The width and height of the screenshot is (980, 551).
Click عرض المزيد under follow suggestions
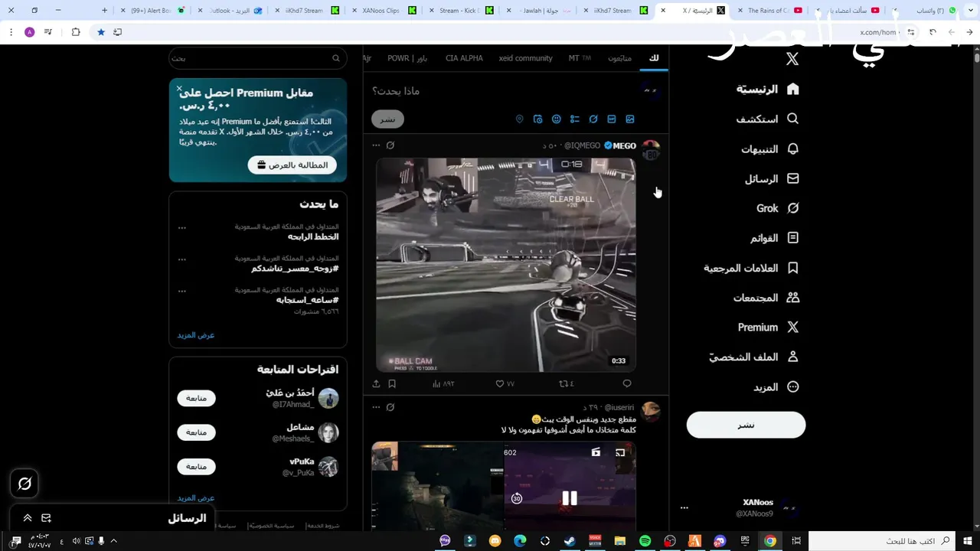pos(196,498)
